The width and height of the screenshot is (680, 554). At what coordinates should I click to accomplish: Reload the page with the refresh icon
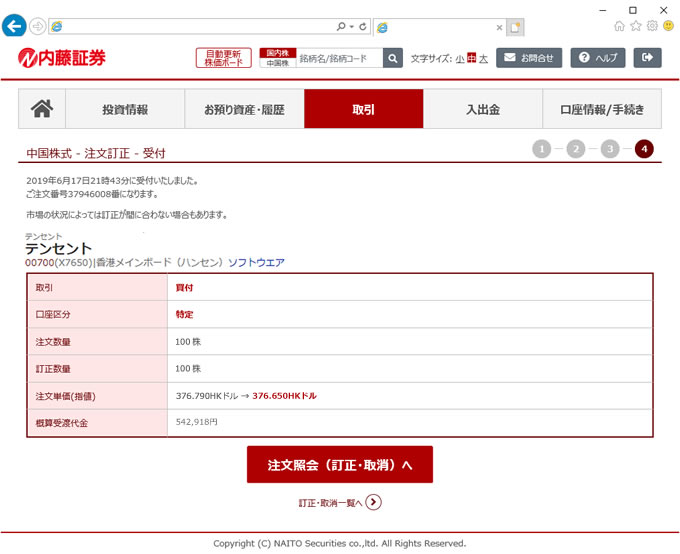point(363,26)
